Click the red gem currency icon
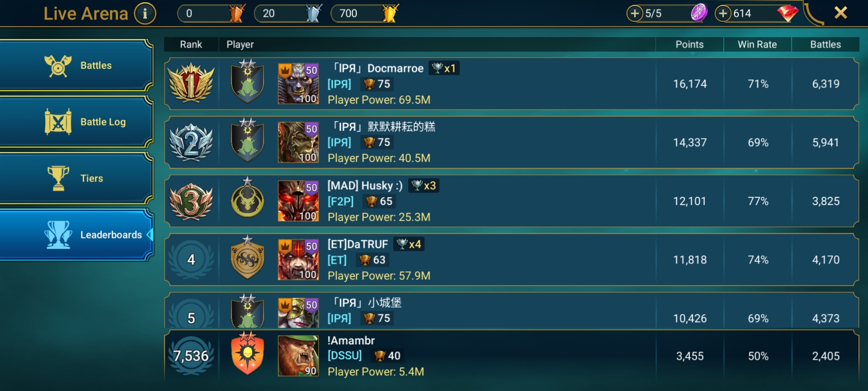Screen dimensions: 868x391 (787, 13)
